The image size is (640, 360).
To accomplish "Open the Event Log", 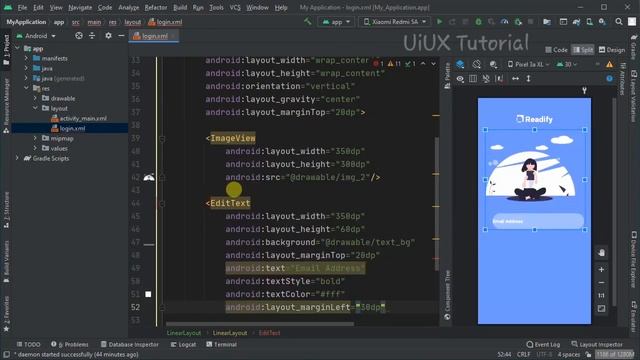I will pos(543,344).
